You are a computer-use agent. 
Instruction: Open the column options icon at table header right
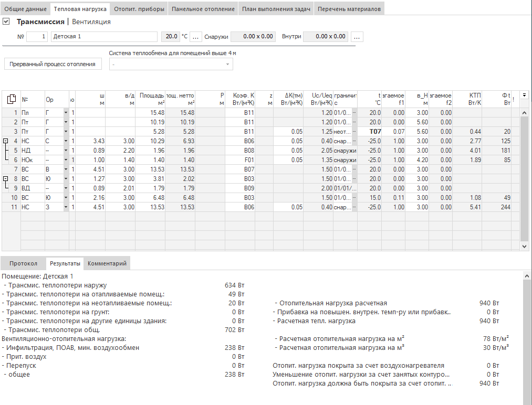coord(524,95)
